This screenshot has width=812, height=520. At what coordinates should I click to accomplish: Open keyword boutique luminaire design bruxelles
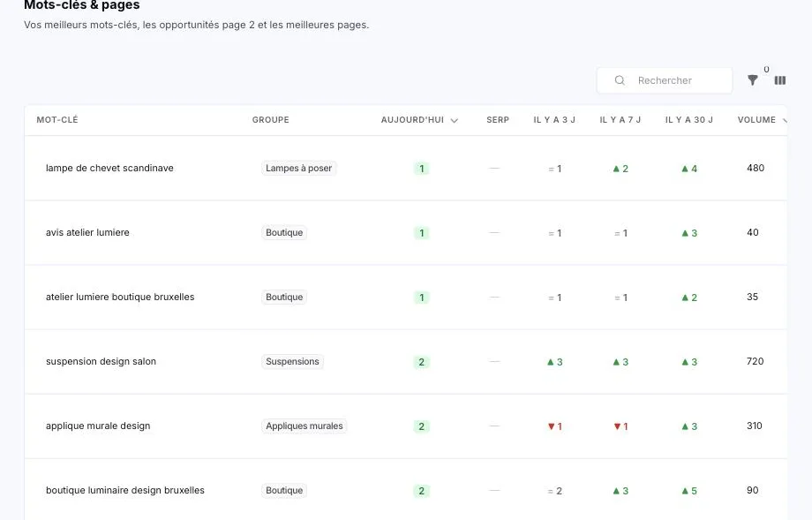tap(125, 491)
